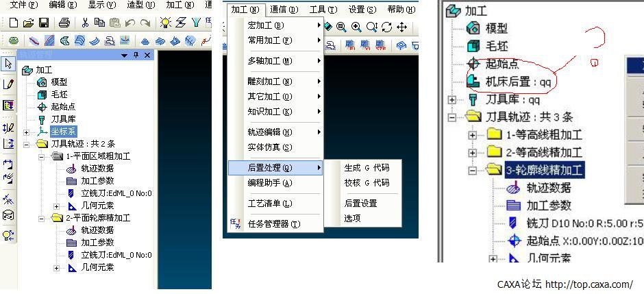Click the New file icon

point(13,23)
